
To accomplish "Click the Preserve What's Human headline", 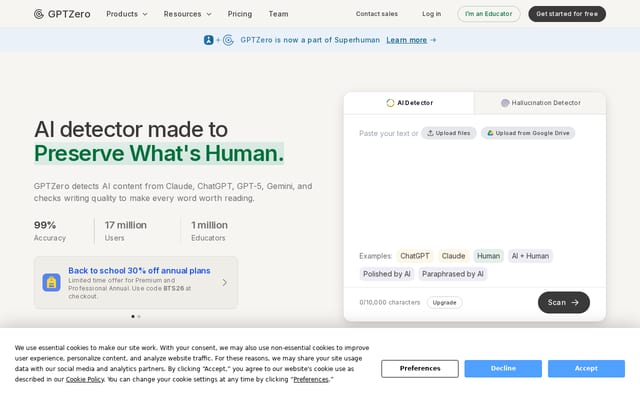I will [159, 153].
